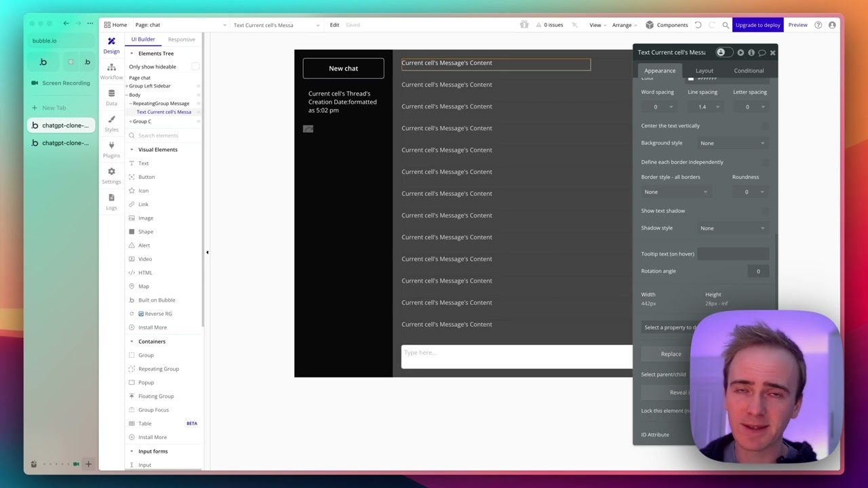Open the Shadow style dropdown
This screenshot has height=488, width=868.
732,228
